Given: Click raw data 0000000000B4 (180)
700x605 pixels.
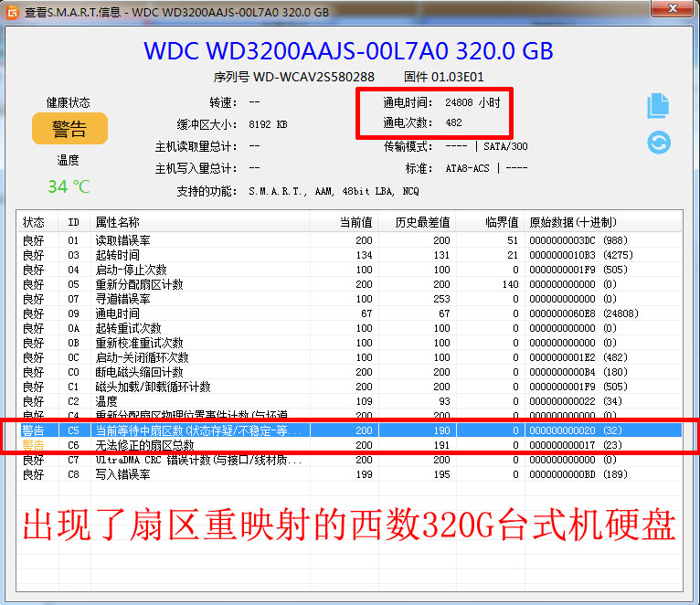Looking at the screenshot, I should click(578, 372).
